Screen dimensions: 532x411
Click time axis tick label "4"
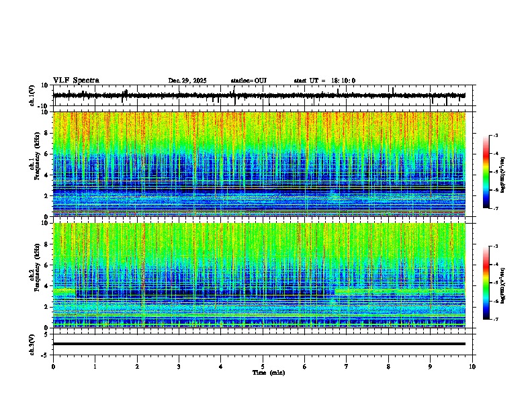coord(221,367)
